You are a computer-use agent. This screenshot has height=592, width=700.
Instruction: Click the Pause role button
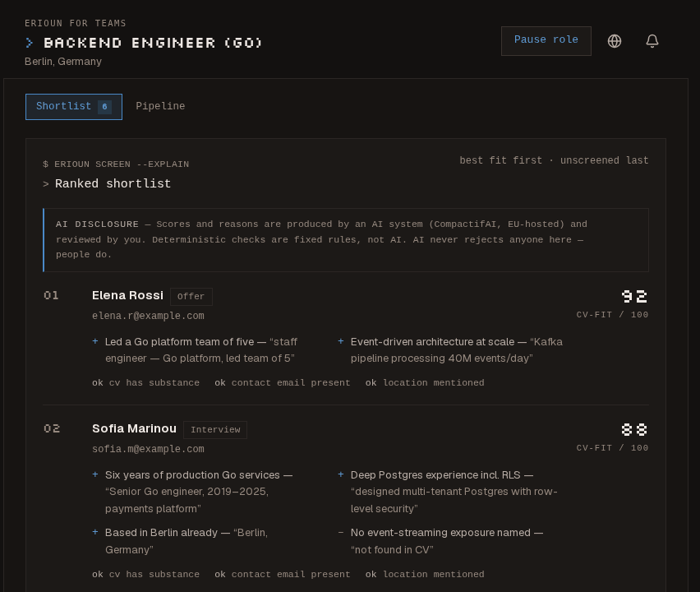coord(546,41)
